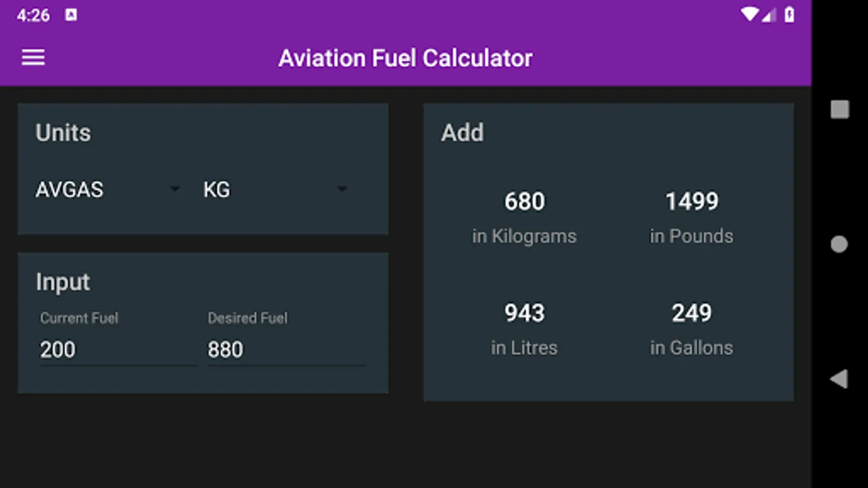Viewport: 868px width, 488px height.
Task: Focus the Desired Fuel input field
Action: click(x=286, y=350)
